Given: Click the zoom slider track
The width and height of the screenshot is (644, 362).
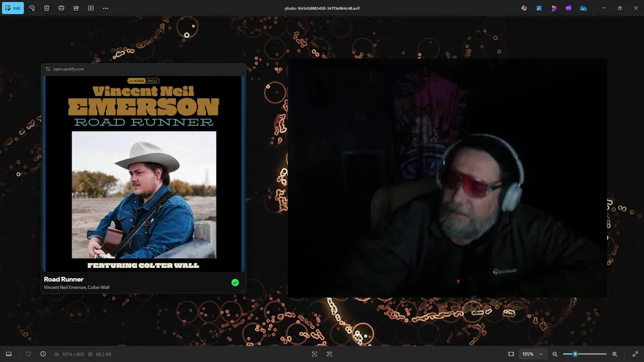Looking at the screenshot, I should pyautogui.click(x=585, y=354).
